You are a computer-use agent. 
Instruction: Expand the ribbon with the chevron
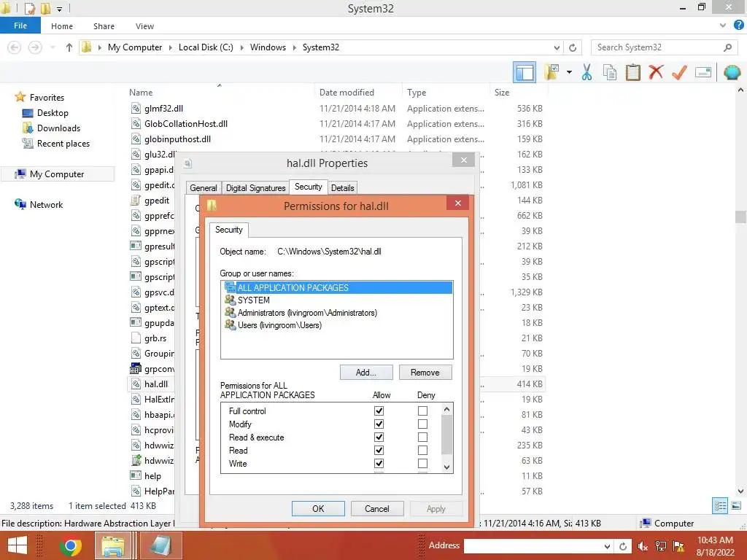tap(723, 26)
